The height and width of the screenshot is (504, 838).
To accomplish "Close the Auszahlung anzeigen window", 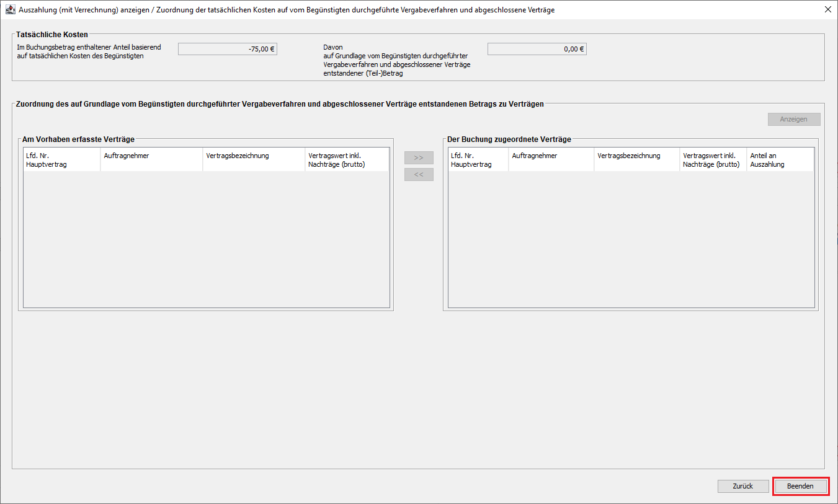I will pos(827,10).
